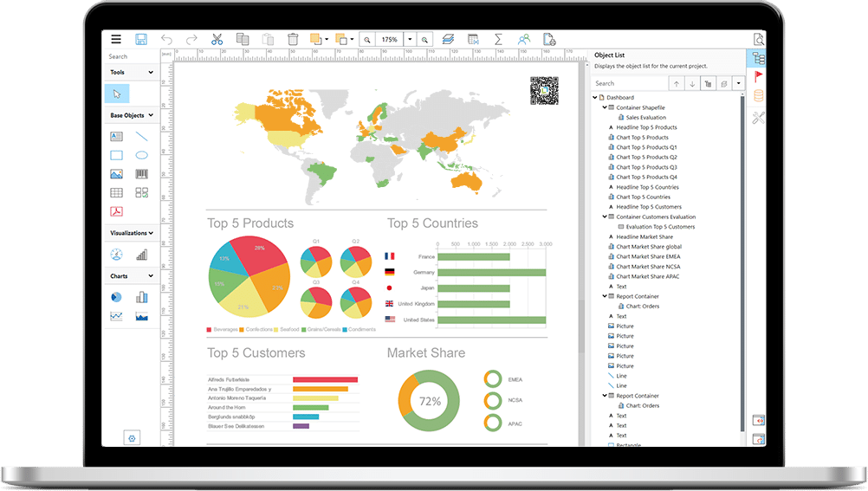Image resolution: width=868 pixels, height=491 pixels.
Task: Select the Pie chart tool
Action: pyautogui.click(x=116, y=297)
